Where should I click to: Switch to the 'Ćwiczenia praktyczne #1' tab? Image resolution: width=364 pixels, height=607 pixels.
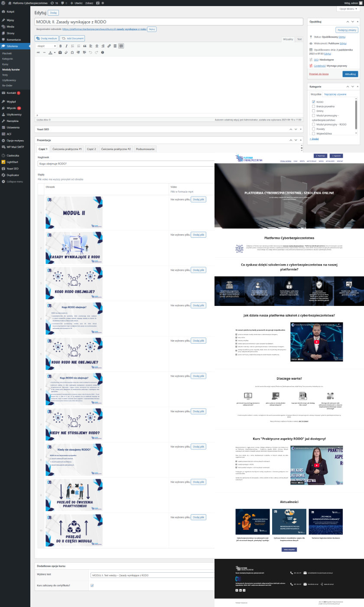(67, 149)
